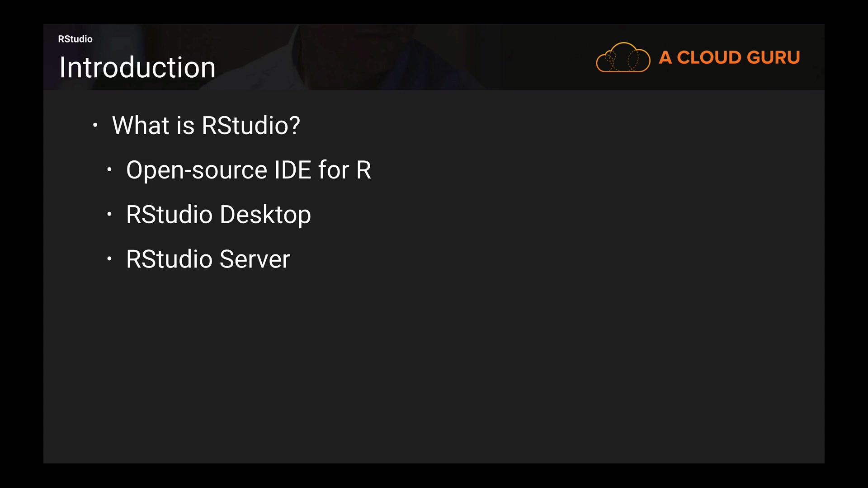Click bullet dot beside 'RStudio Server'
Screen dimensions: 868x488
tap(109, 259)
